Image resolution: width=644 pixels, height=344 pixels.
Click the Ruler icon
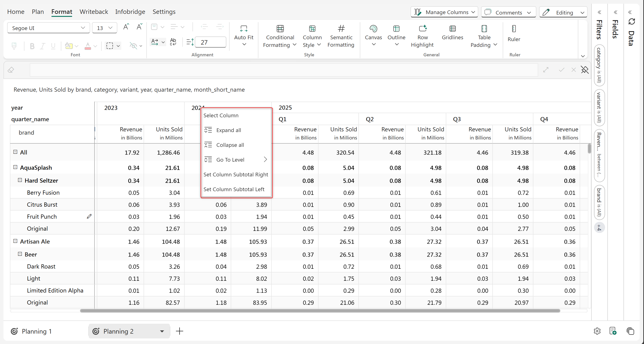coord(514,29)
